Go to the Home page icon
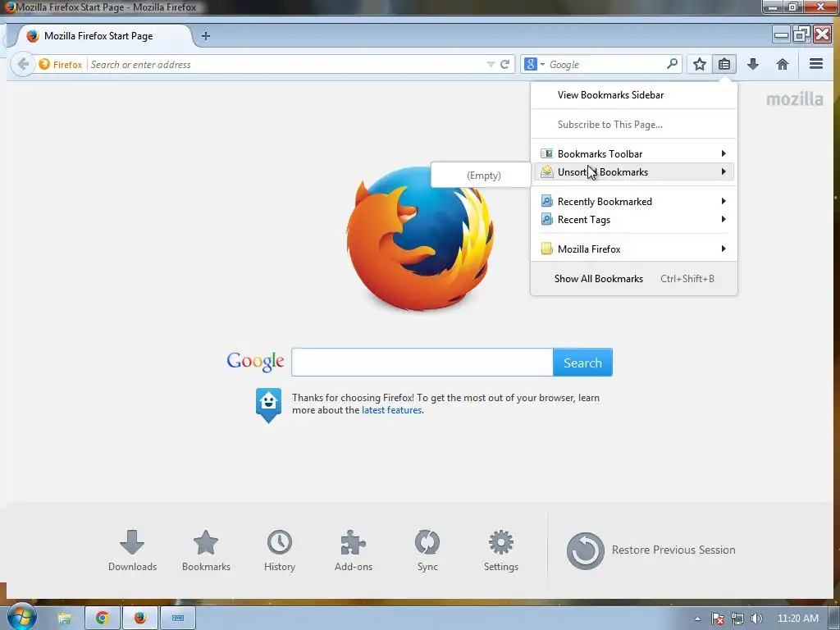This screenshot has height=630, width=840. click(782, 64)
